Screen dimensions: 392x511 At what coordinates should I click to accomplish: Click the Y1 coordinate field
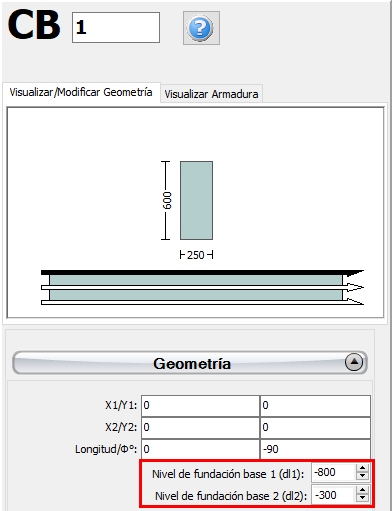(315, 406)
